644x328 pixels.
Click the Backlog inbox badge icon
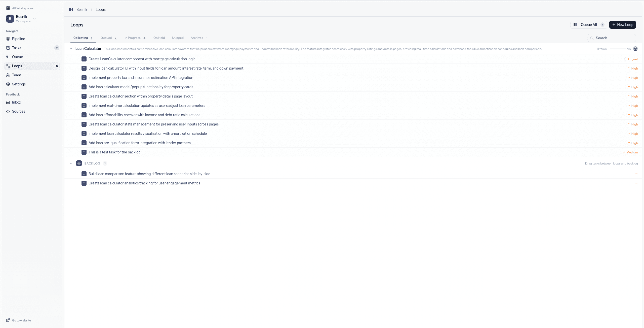(79, 163)
